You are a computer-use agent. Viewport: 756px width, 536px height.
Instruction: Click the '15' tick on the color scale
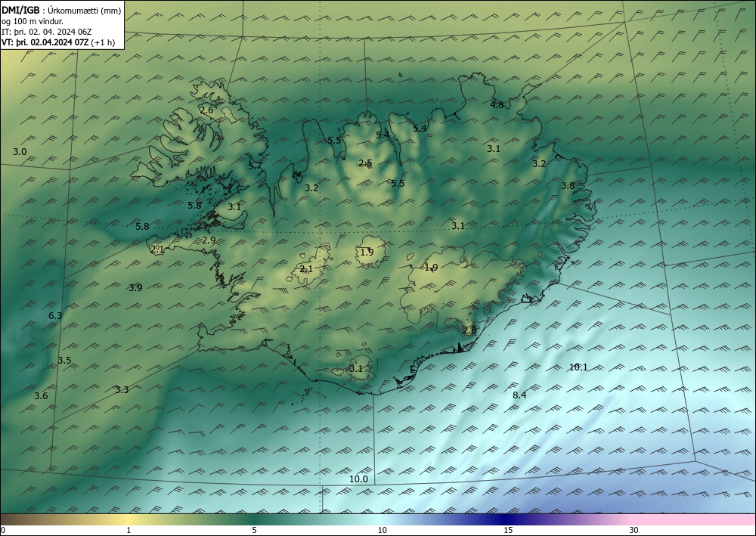pos(508,530)
